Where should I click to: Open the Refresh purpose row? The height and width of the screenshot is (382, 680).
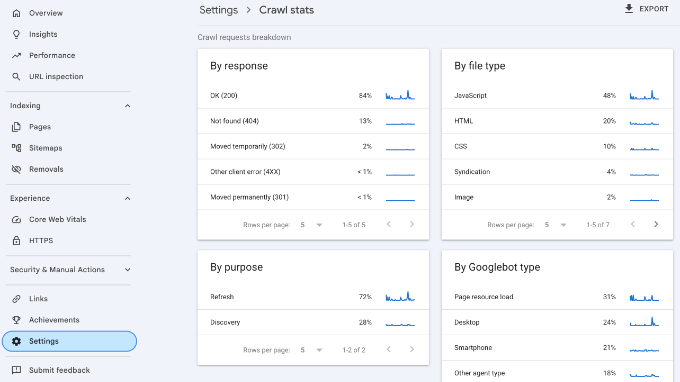click(313, 297)
